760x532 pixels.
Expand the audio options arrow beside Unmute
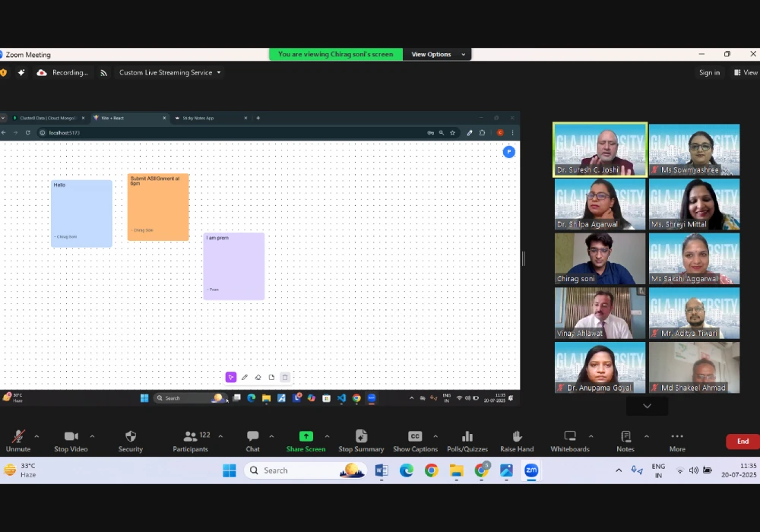(x=36, y=436)
